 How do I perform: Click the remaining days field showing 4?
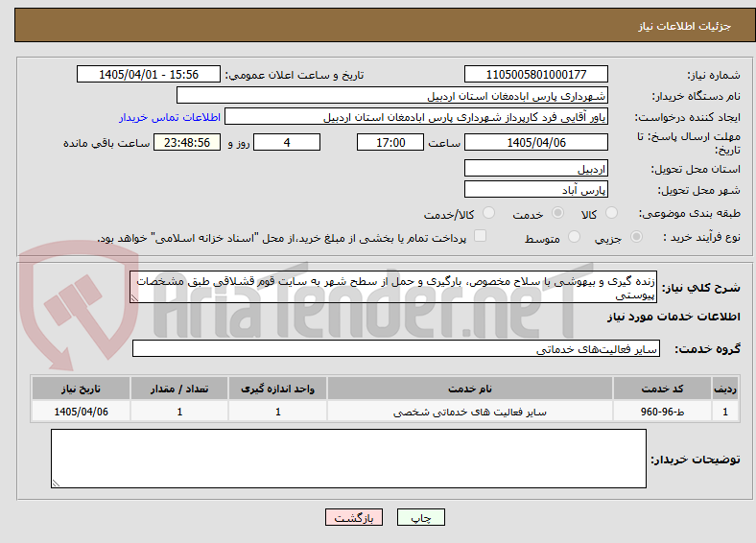pyautogui.click(x=287, y=142)
